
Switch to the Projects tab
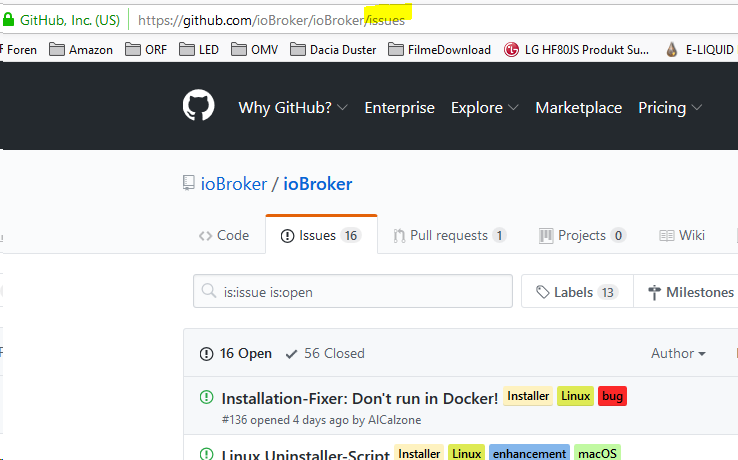pyautogui.click(x=582, y=235)
